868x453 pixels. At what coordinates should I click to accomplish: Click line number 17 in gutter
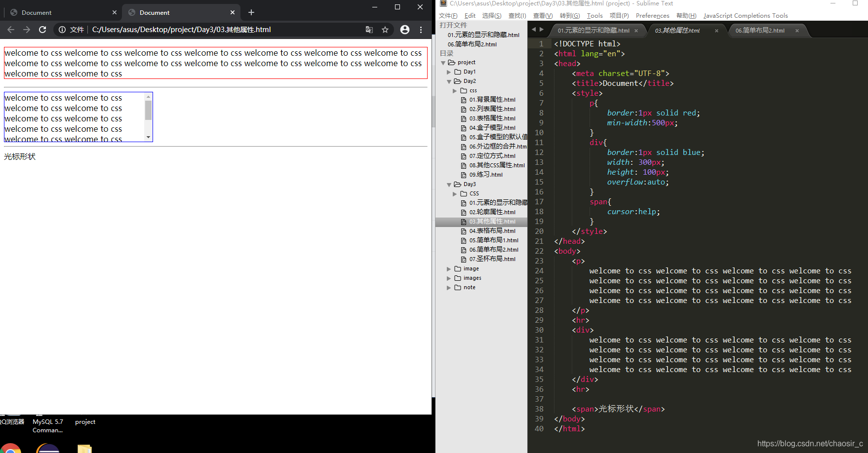pyautogui.click(x=539, y=202)
